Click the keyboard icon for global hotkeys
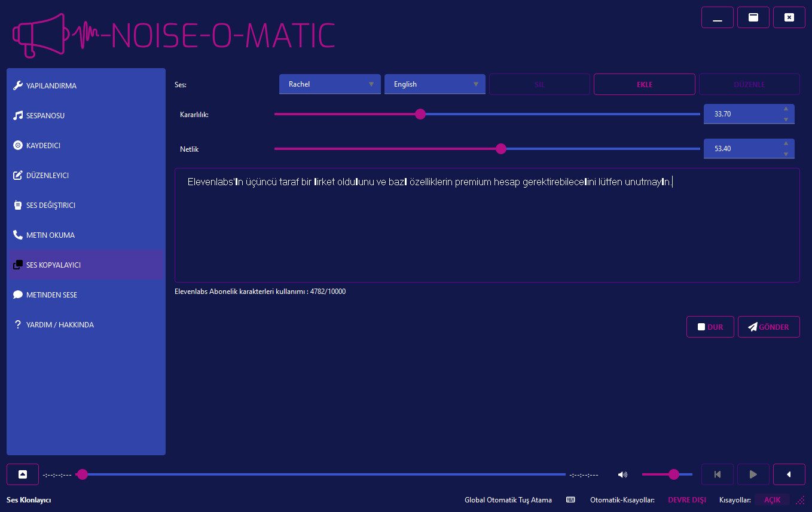This screenshot has width=812, height=512. click(x=570, y=499)
